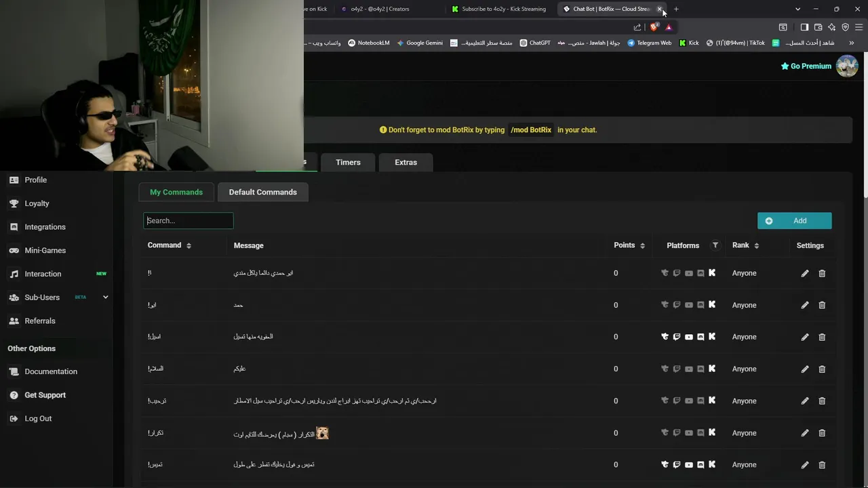Image resolution: width=868 pixels, height=488 pixels.
Task: Toggle Kick platform on the حمد row
Action: 712,305
